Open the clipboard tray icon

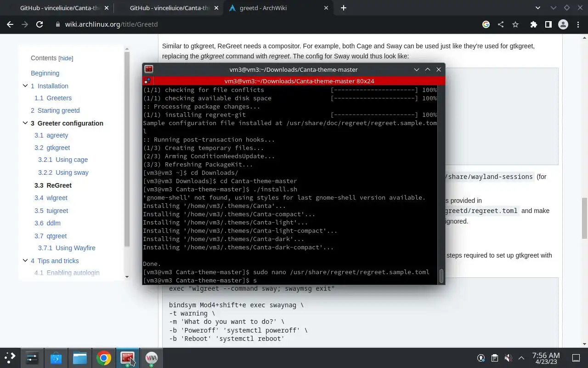coord(494,358)
